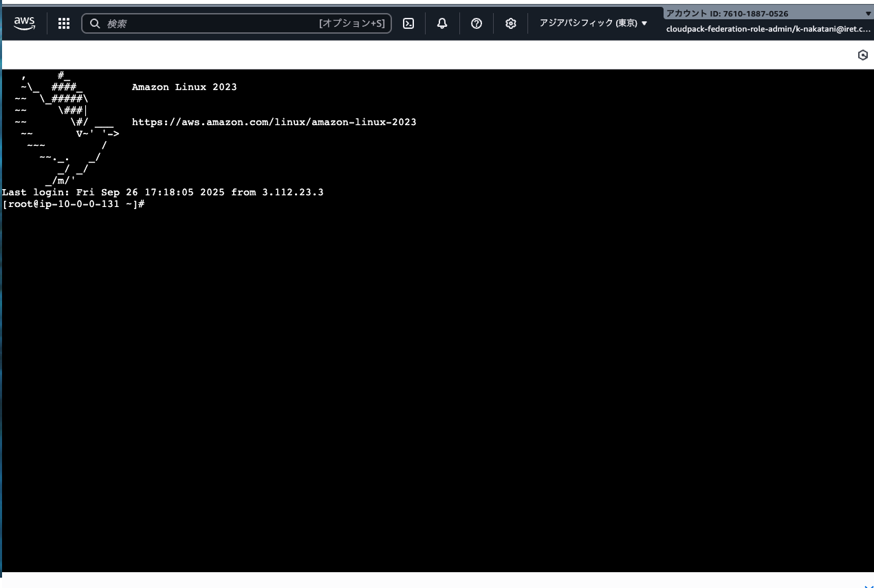
Task: Open the help question mark menu
Action: click(x=477, y=23)
